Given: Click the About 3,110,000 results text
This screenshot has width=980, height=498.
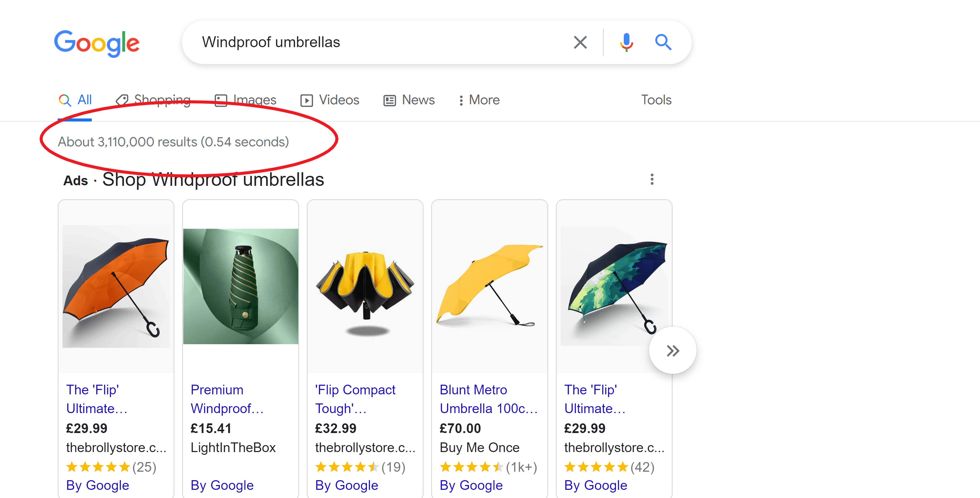Looking at the screenshot, I should 174,142.
